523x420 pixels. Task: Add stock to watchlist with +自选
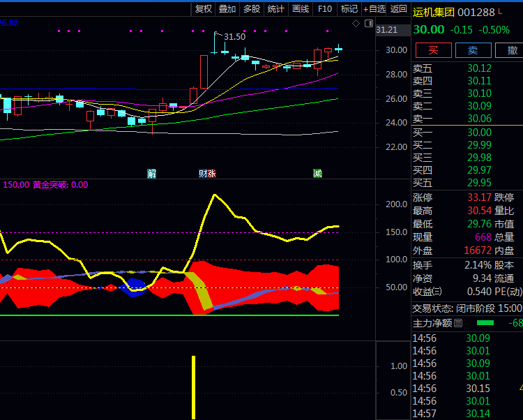pos(374,9)
